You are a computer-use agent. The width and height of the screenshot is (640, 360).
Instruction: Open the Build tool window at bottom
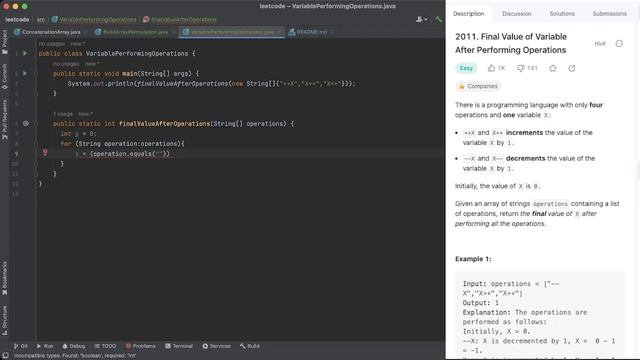250,346
